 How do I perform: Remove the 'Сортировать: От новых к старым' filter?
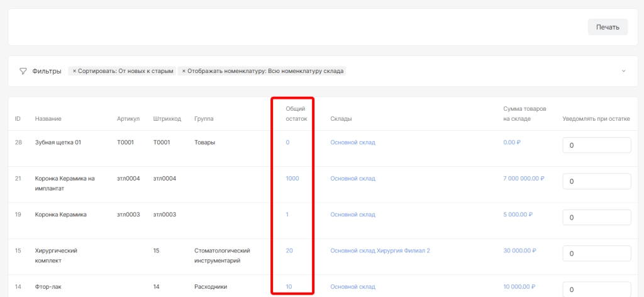click(74, 71)
